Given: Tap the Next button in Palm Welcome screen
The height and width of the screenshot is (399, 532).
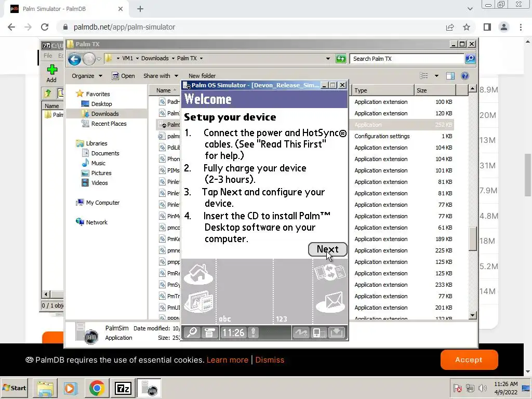Looking at the screenshot, I should pos(327,249).
